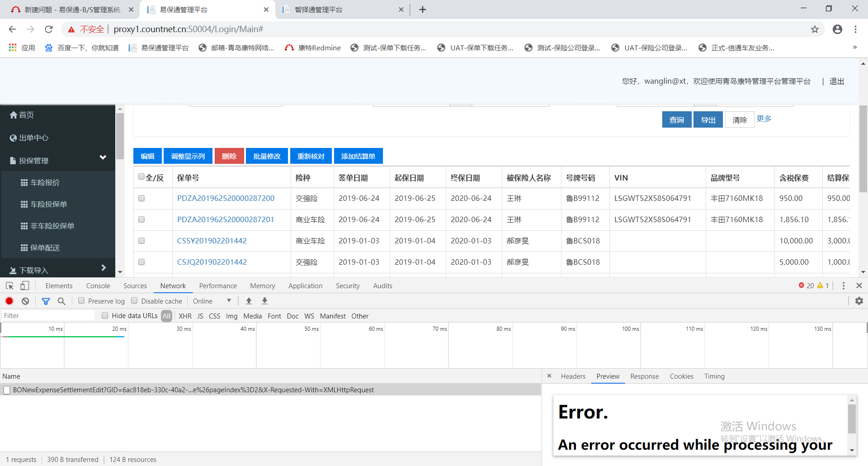Click the inspect element picker icon

pyautogui.click(x=9, y=286)
